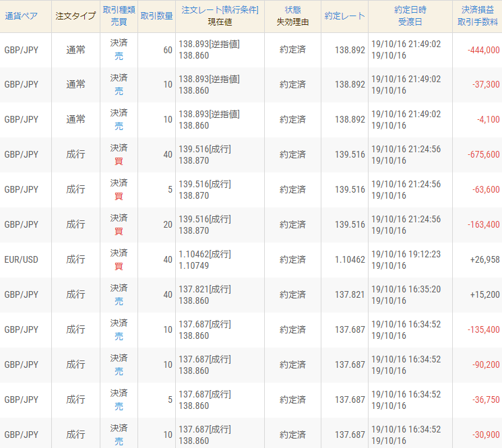The height and width of the screenshot is (448, 502).
Task: Click 通常 order type in -37,300 row
Action: (x=75, y=84)
